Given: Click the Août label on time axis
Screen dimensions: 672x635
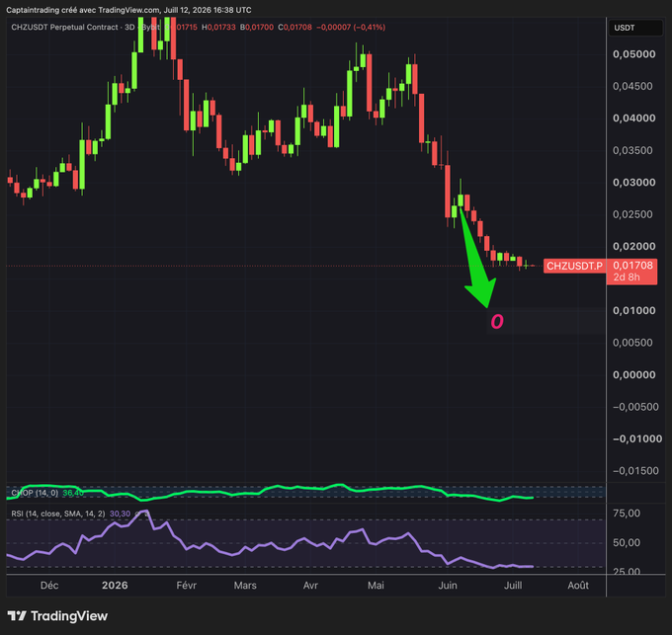Looking at the screenshot, I should coord(578,586).
